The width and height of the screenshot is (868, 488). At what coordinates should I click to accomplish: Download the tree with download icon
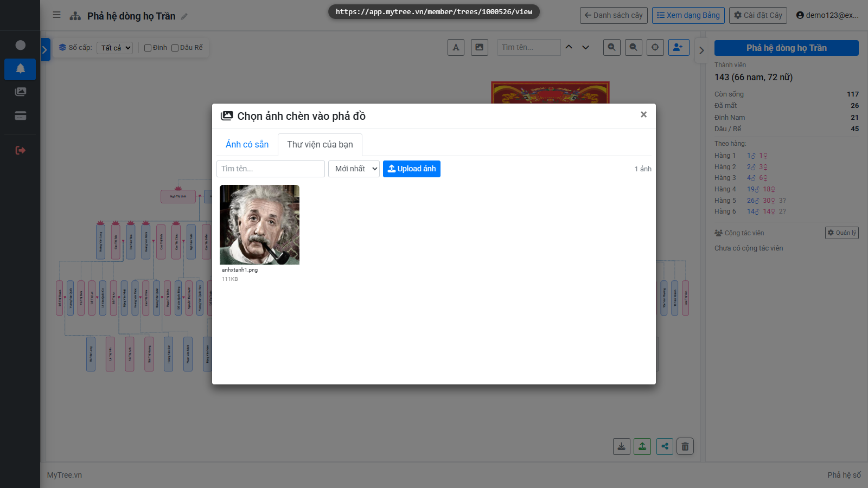622,446
